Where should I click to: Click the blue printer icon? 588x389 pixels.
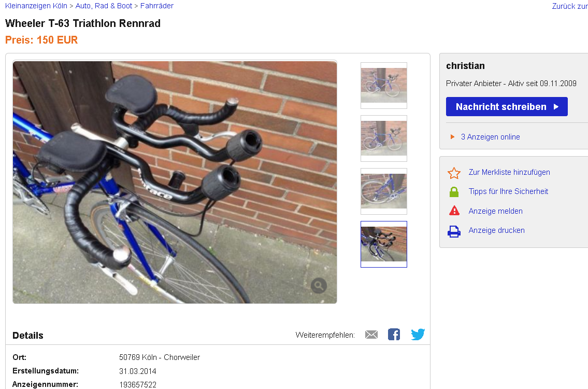tap(454, 231)
